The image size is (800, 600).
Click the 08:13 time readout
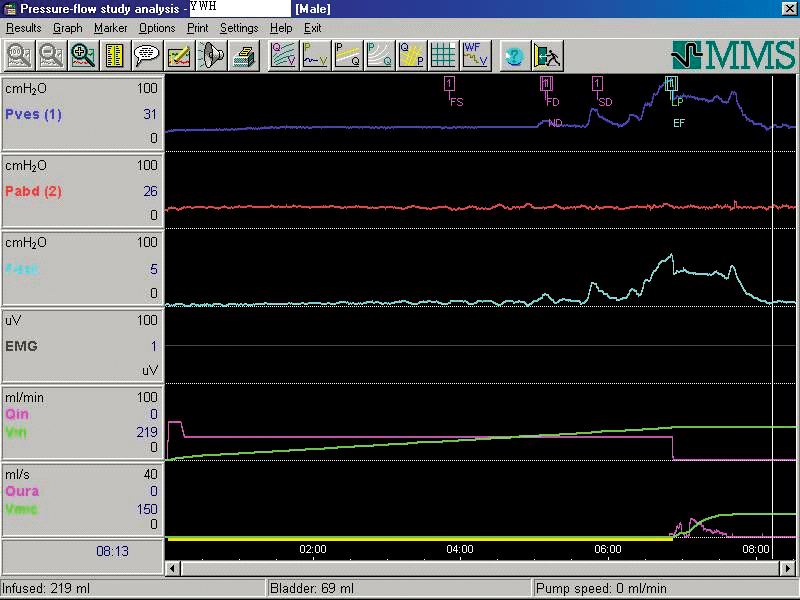(112, 552)
